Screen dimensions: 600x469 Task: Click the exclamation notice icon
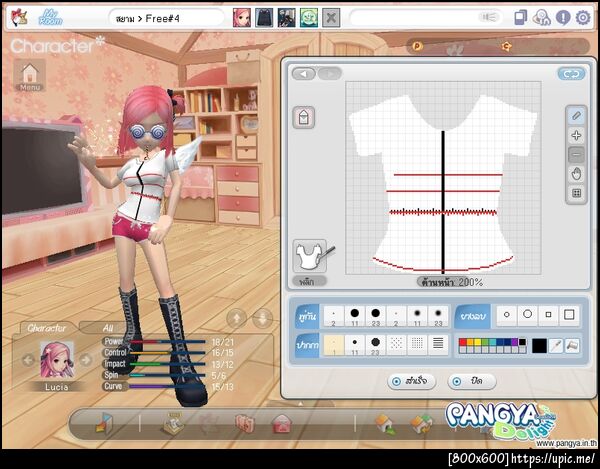pyautogui.click(x=563, y=18)
